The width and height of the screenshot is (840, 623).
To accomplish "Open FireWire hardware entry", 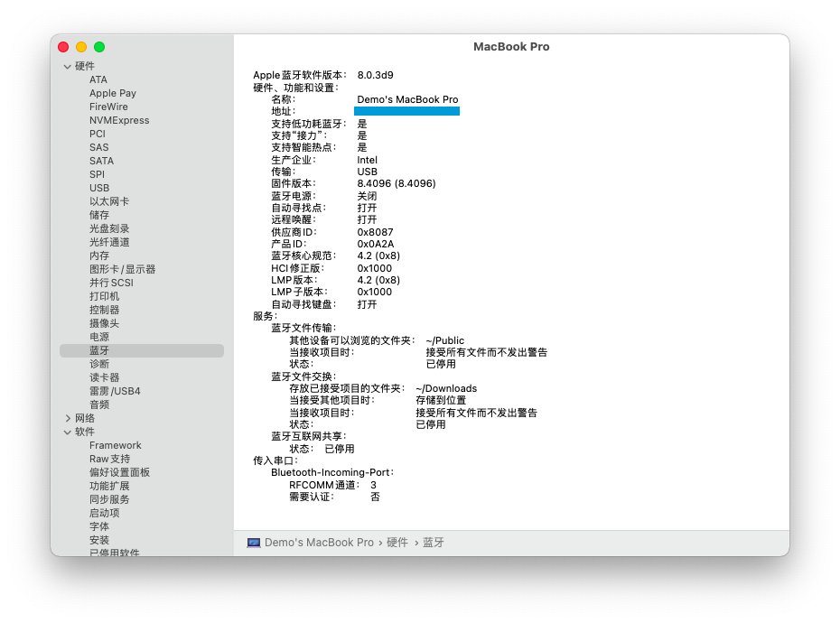I will tap(108, 107).
